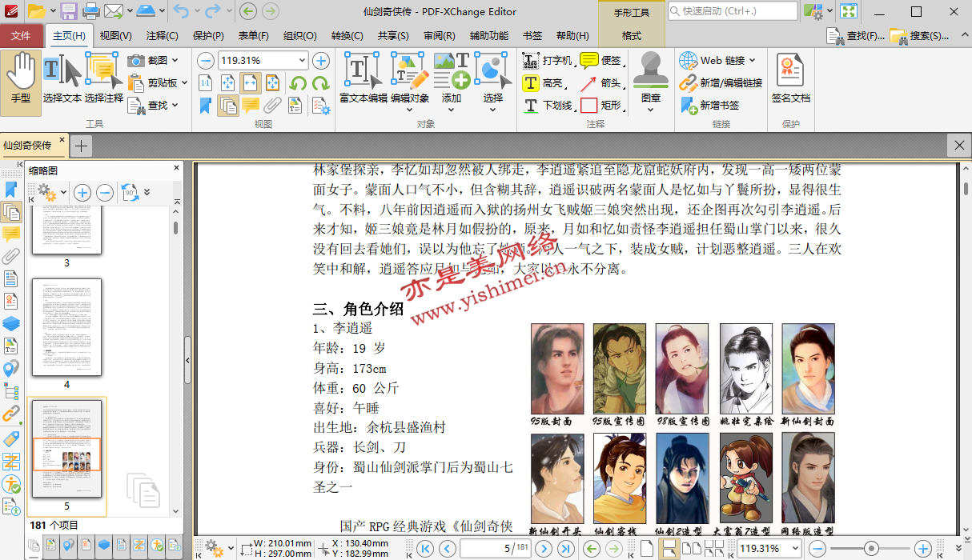Zoom in on thumbnails with plus icon
This screenshot has width=972, height=560.
click(x=82, y=193)
